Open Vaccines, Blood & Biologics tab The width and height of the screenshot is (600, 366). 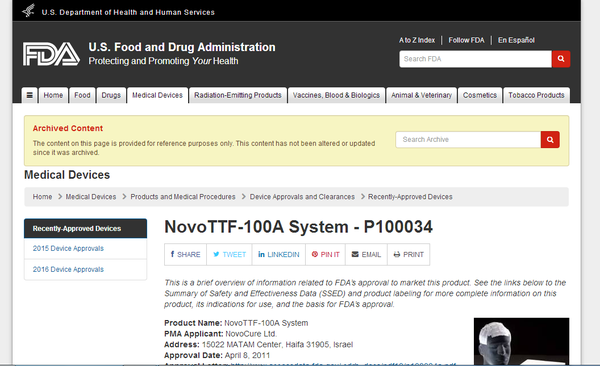336,95
